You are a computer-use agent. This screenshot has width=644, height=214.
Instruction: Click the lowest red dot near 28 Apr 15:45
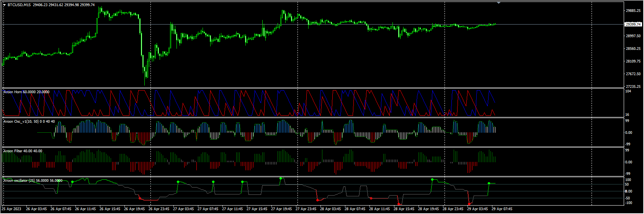pos(399,204)
